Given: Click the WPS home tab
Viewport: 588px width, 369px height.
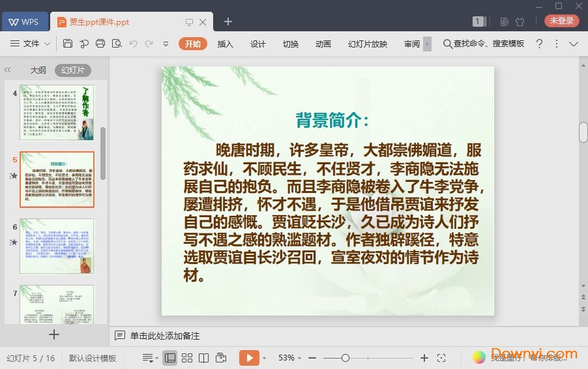Looking at the screenshot, I should click(25, 22).
